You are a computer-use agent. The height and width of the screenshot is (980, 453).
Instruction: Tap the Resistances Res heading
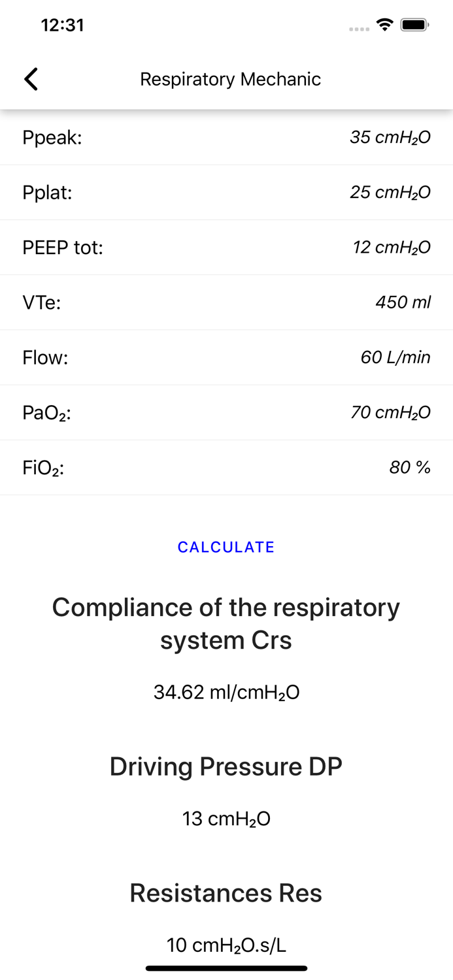pos(226,892)
